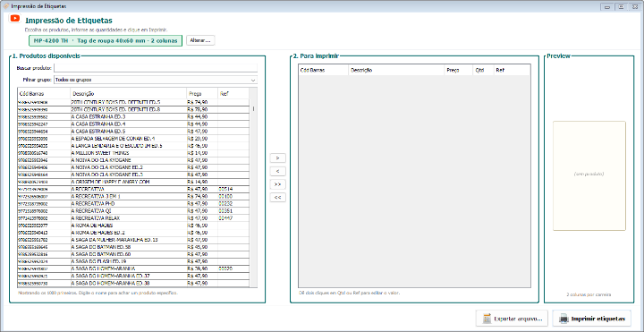Click the Exportar arquivo... button label
This screenshot has width=644, height=332.
518,319
